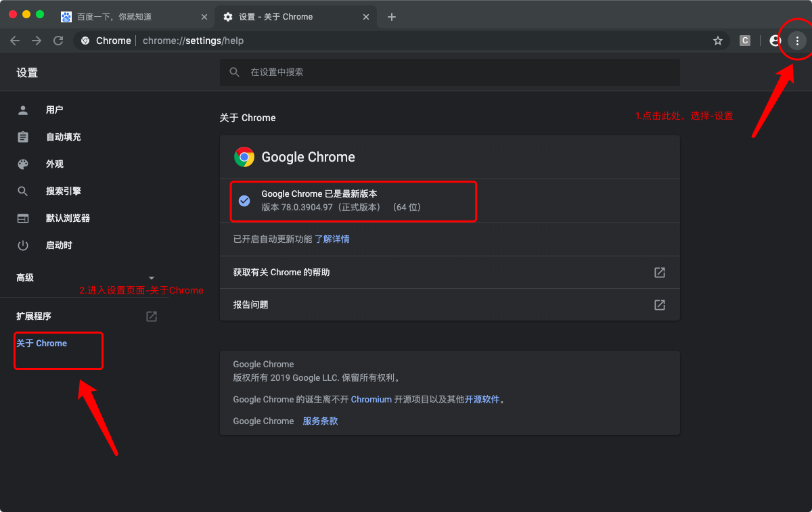Screen dimensions: 812x512
Task: Click the external-link icon beside 扩展程序
Action: click(x=152, y=316)
